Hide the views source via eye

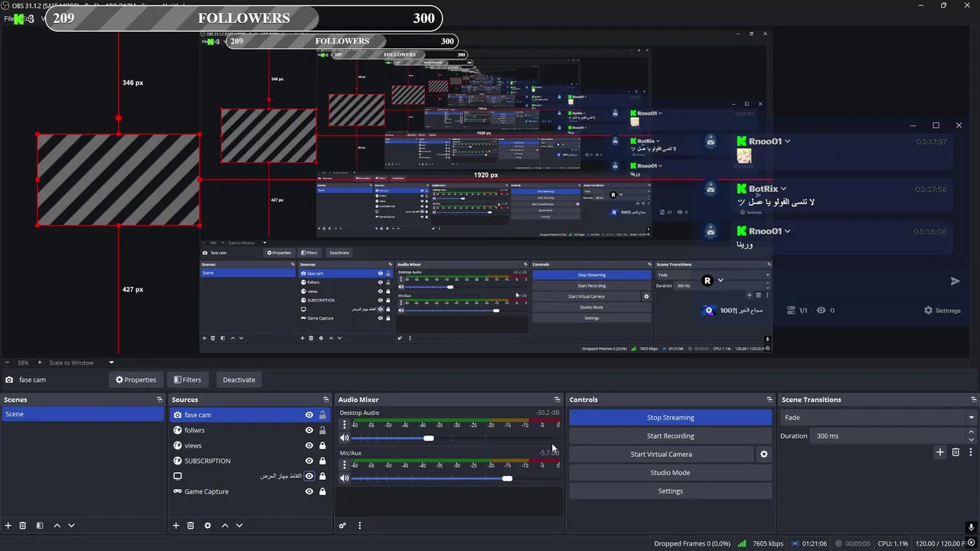[x=309, y=445]
